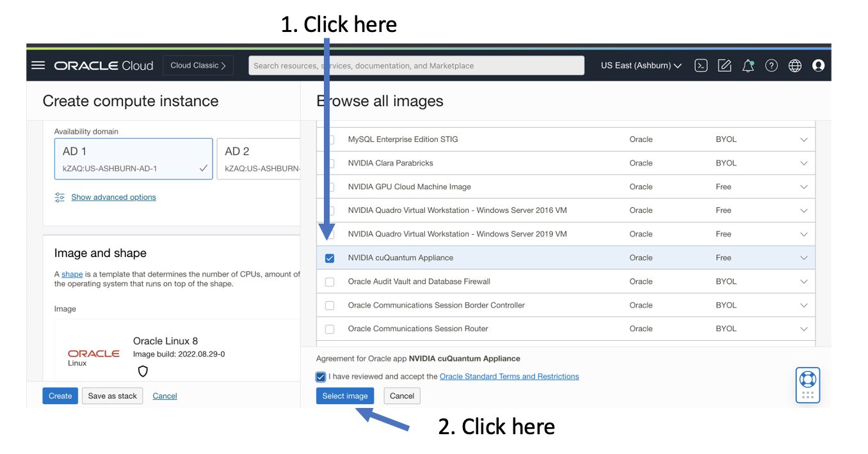This screenshot has width=868, height=454.
Task: Open the help question mark icon
Action: 771,65
